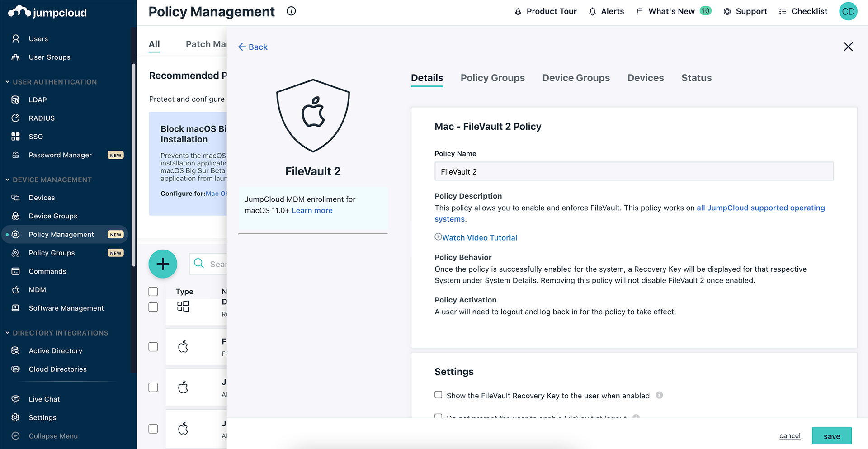Open the Commands sidebar icon
The height and width of the screenshot is (449, 868).
(x=16, y=271)
